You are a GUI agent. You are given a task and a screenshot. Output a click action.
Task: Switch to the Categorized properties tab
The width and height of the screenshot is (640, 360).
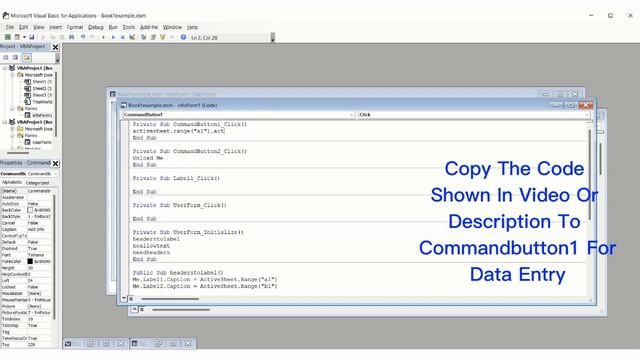pos(37,183)
